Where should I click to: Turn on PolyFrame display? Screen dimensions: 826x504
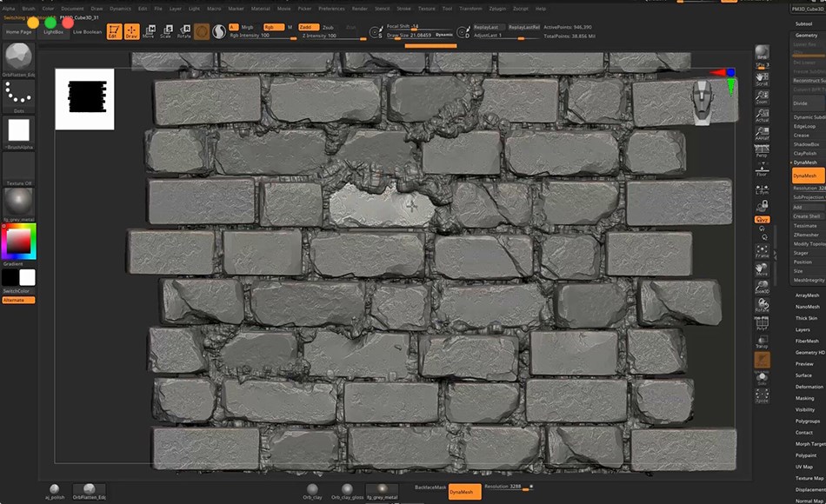[763, 322]
